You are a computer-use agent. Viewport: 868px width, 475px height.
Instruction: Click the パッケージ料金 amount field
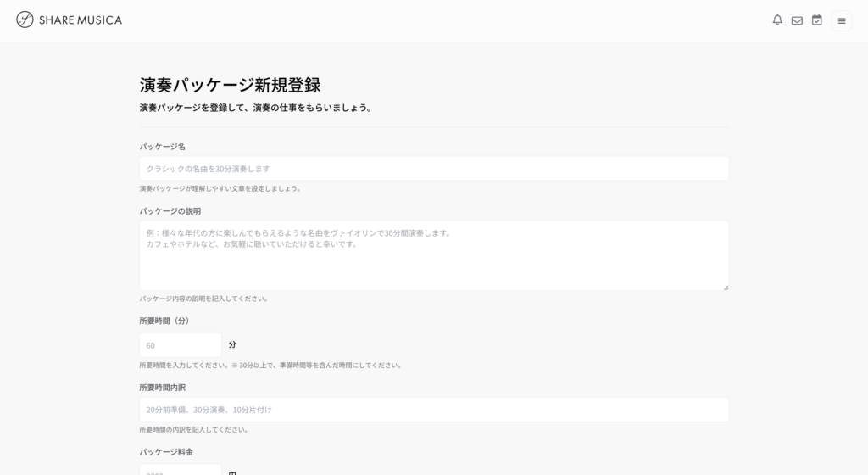[x=180, y=469]
